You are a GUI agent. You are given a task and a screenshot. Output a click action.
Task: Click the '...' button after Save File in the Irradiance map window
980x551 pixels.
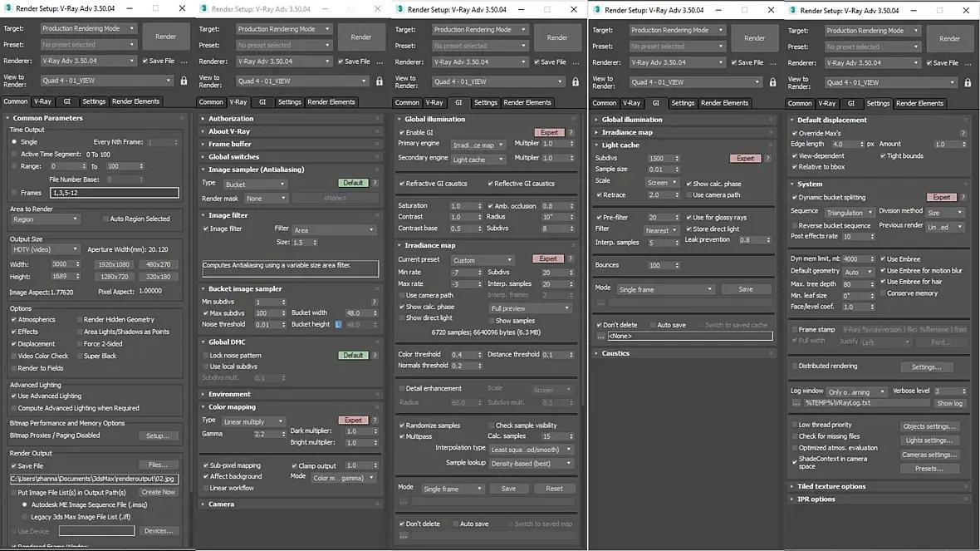(x=576, y=62)
